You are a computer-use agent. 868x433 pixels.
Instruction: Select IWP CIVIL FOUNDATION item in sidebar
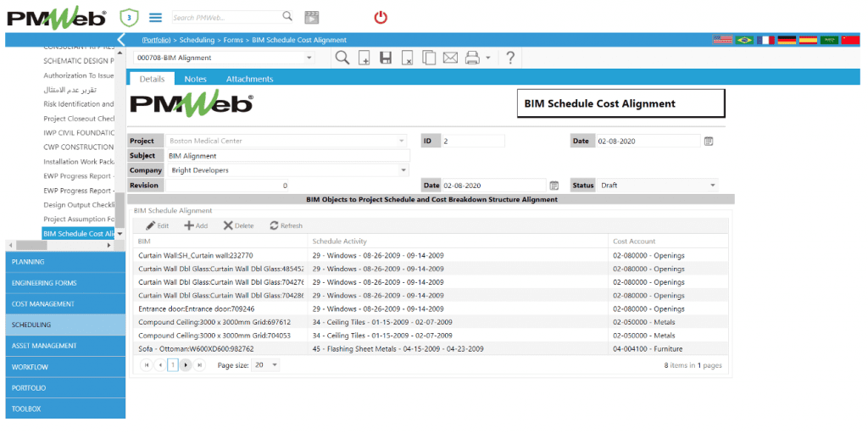point(78,133)
